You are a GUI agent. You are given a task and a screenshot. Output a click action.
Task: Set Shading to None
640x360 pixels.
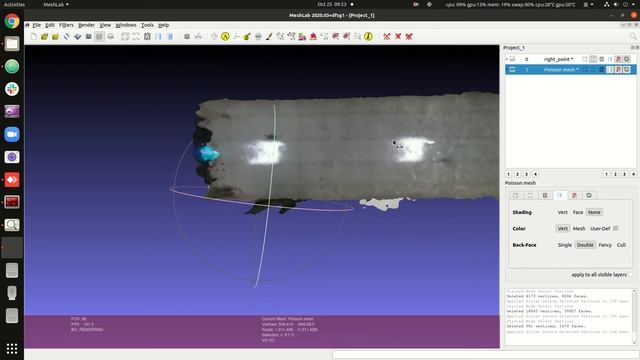[594, 212]
